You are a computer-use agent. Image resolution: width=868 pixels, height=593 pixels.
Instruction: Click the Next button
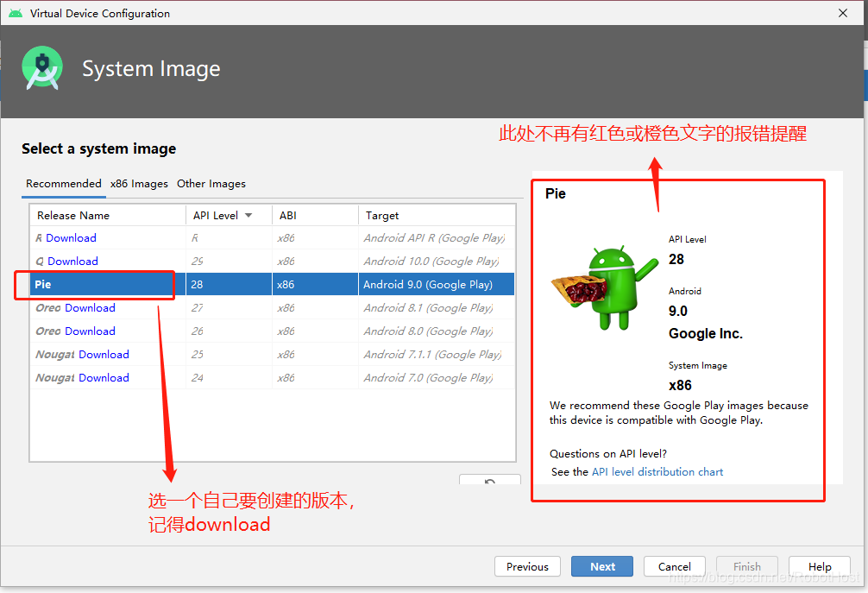(602, 566)
